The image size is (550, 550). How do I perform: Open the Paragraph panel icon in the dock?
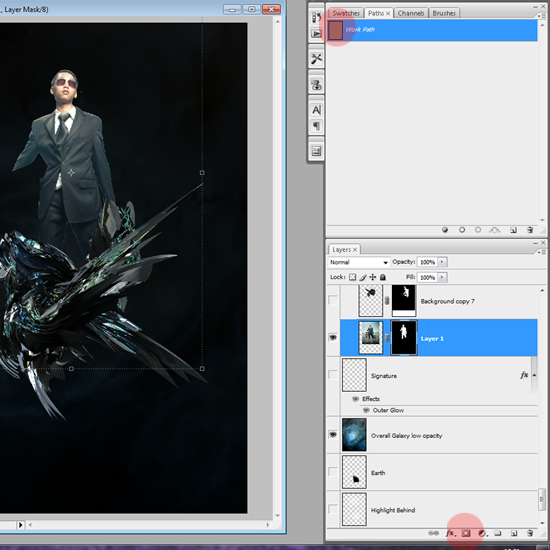tap(316, 126)
